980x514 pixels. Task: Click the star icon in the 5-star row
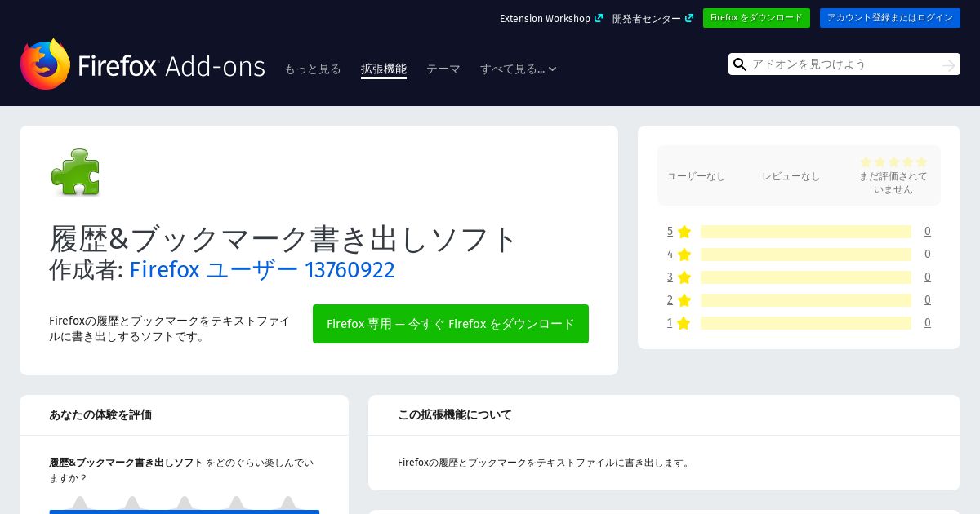pos(684,232)
